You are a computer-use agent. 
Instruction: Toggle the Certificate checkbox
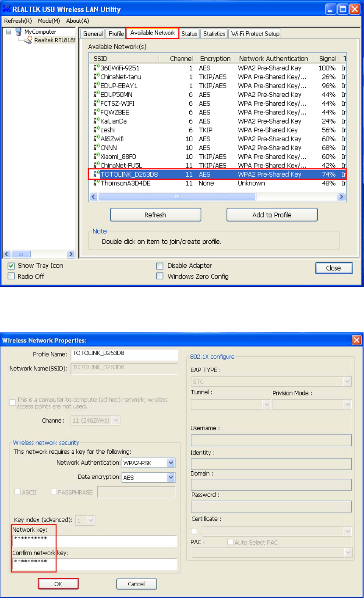click(194, 531)
